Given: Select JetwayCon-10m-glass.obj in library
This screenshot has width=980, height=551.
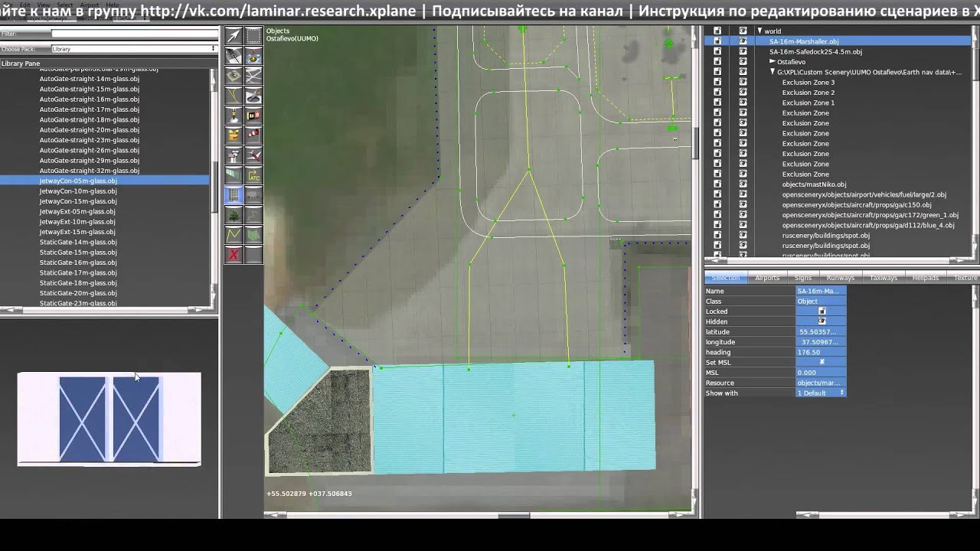Looking at the screenshot, I should point(78,191).
